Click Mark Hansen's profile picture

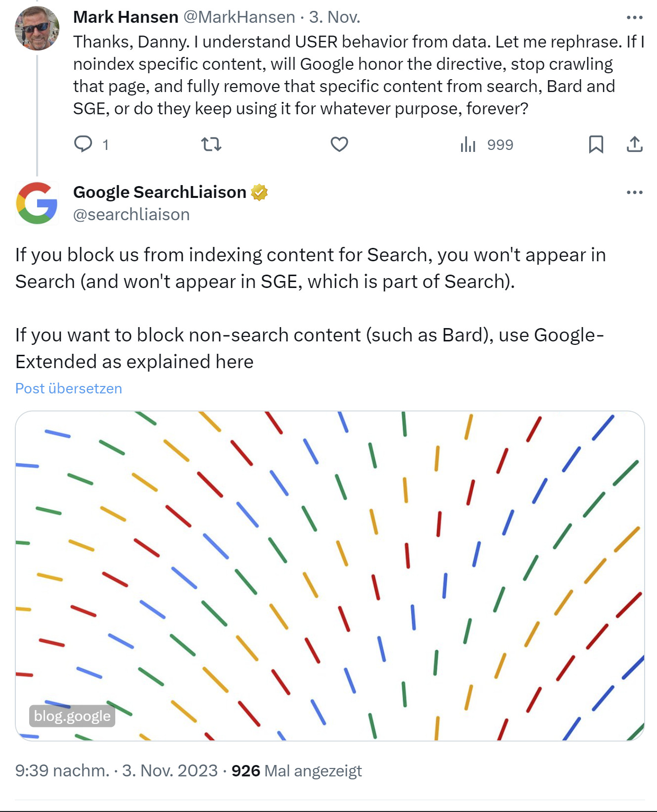[37, 28]
